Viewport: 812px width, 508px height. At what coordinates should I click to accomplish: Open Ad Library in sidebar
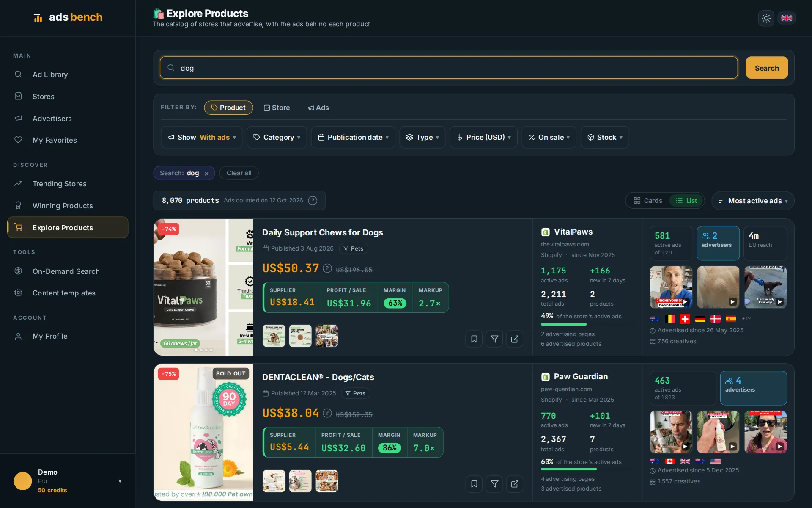(68, 75)
